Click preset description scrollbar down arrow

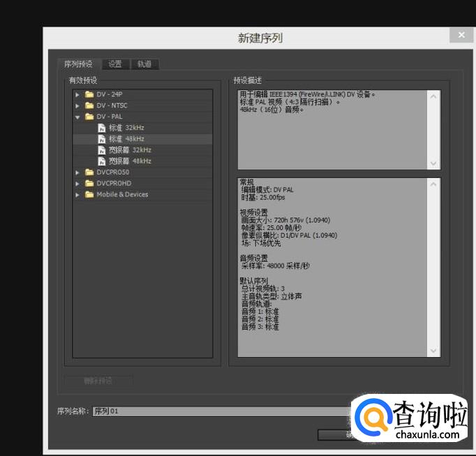coord(433,164)
